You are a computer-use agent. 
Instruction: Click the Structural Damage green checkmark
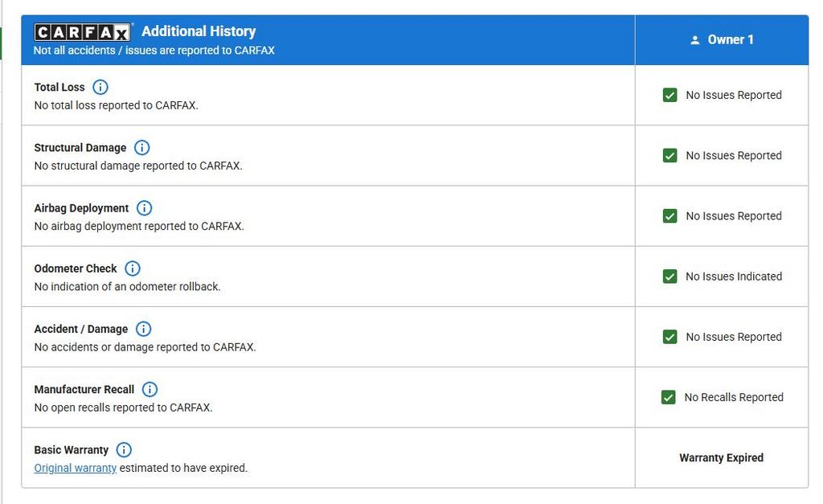point(669,156)
